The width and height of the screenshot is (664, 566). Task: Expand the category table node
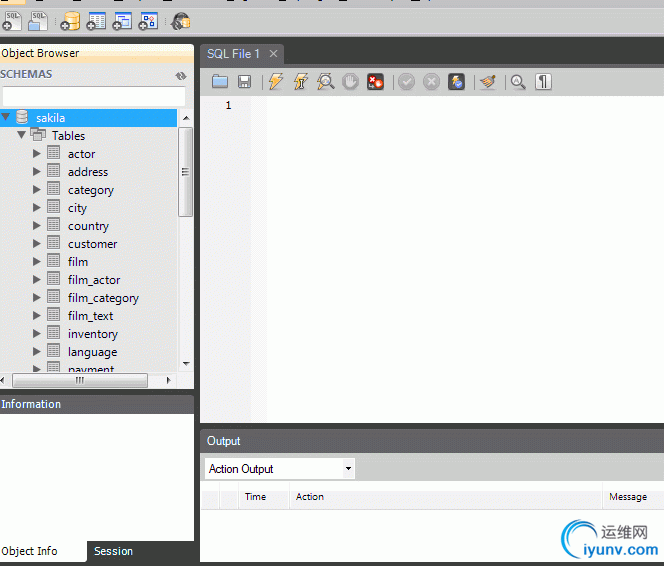coord(37,189)
